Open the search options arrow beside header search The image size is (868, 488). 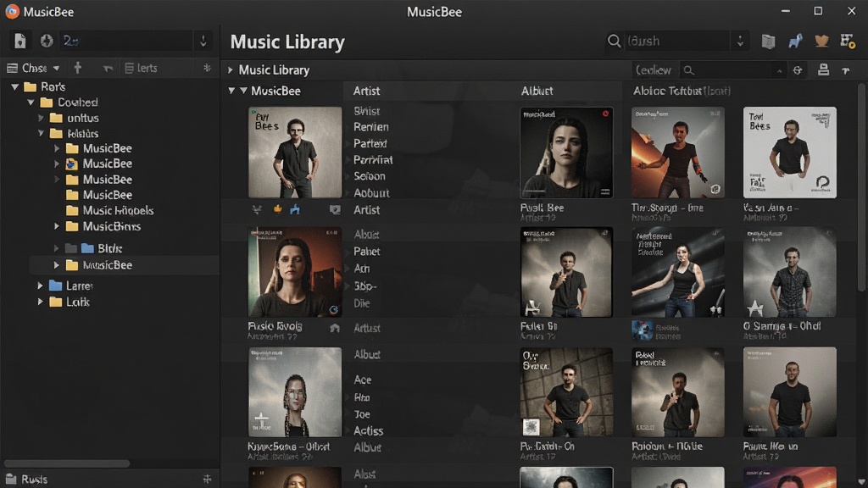click(740, 41)
